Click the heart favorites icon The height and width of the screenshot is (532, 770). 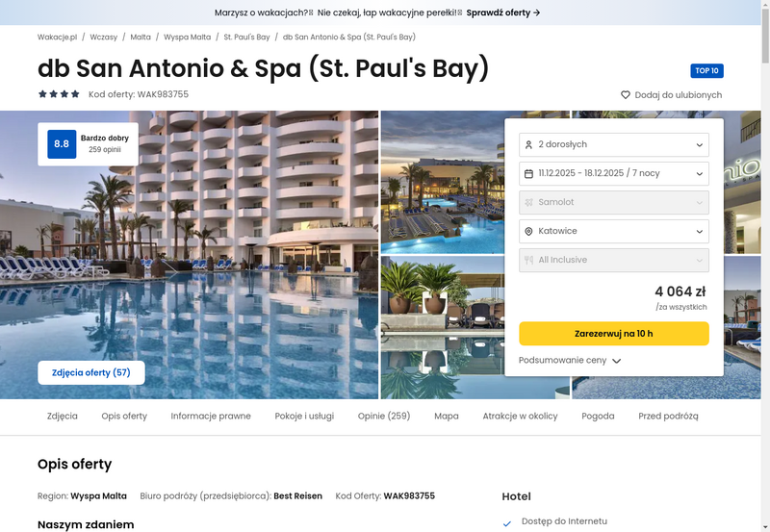click(x=626, y=95)
